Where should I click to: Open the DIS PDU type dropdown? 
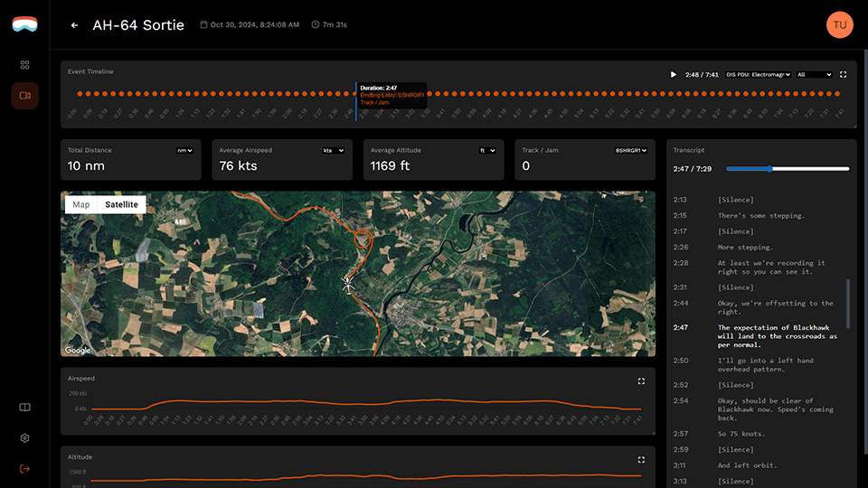click(758, 75)
